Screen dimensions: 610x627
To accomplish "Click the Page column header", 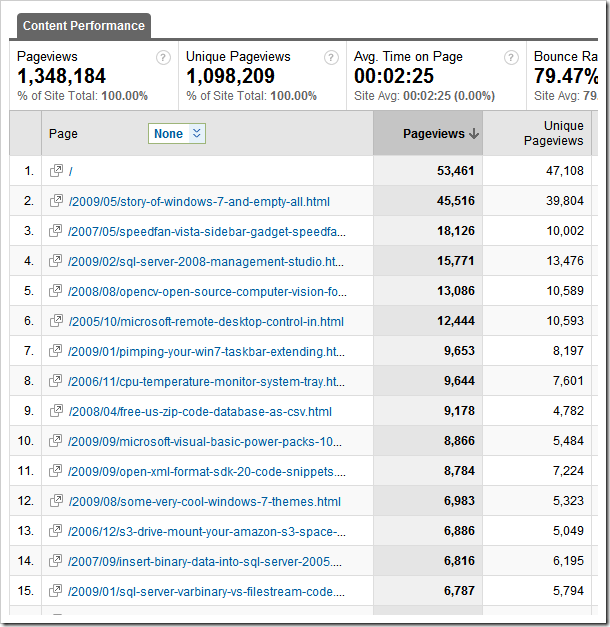I will tap(63, 133).
